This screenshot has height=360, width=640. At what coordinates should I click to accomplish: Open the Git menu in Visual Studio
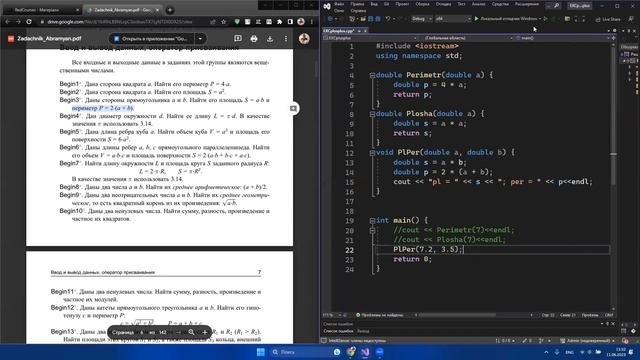[386, 4]
